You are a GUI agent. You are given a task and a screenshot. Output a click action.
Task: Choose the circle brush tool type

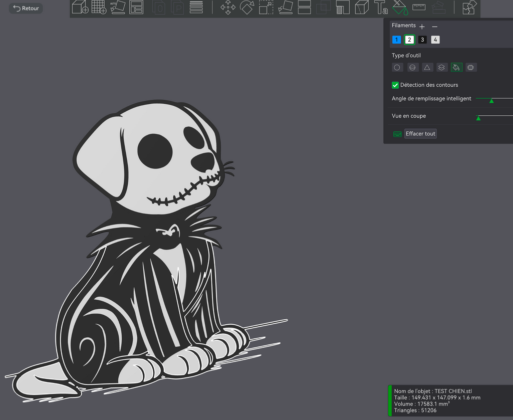pos(397,68)
